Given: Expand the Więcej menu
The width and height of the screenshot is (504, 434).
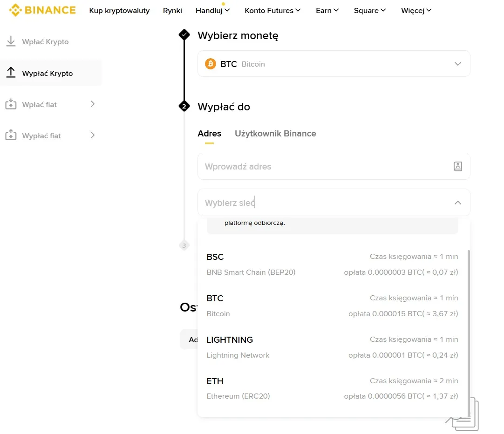Looking at the screenshot, I should point(416,11).
